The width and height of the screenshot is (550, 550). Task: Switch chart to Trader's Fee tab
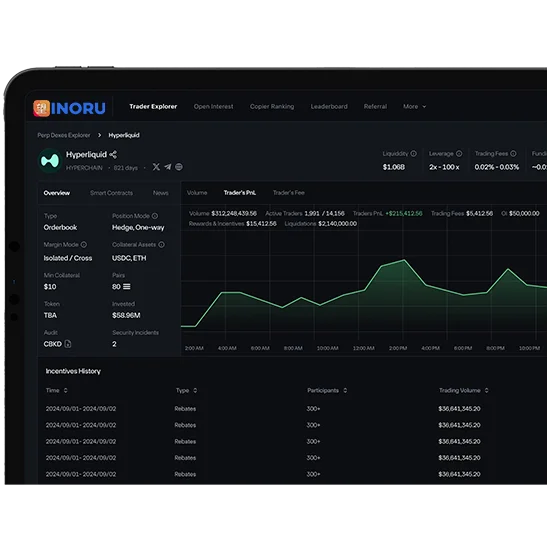[x=289, y=193]
